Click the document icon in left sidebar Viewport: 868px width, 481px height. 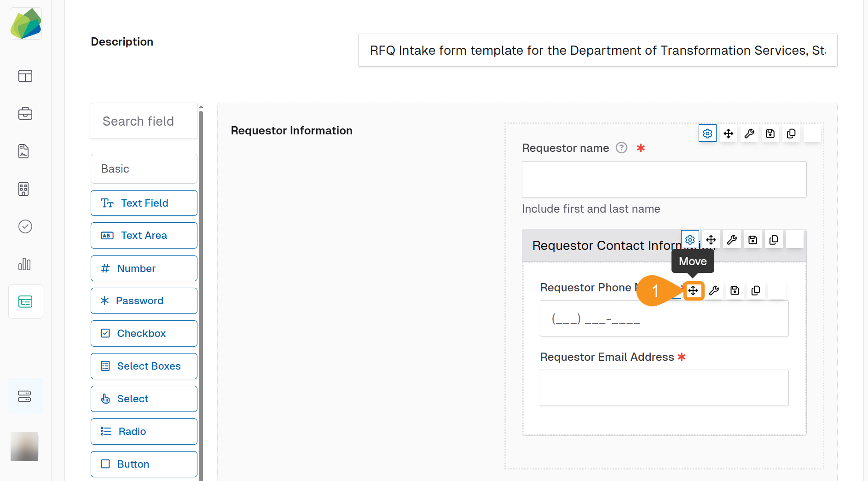24,151
